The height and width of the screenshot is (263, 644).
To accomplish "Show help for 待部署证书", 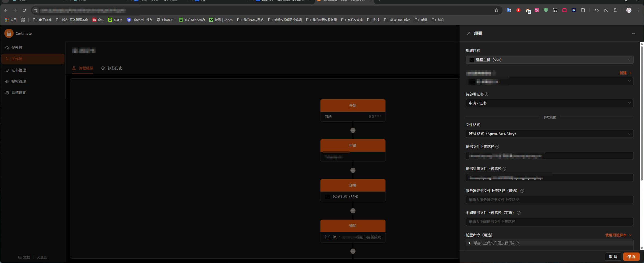I will point(486,94).
